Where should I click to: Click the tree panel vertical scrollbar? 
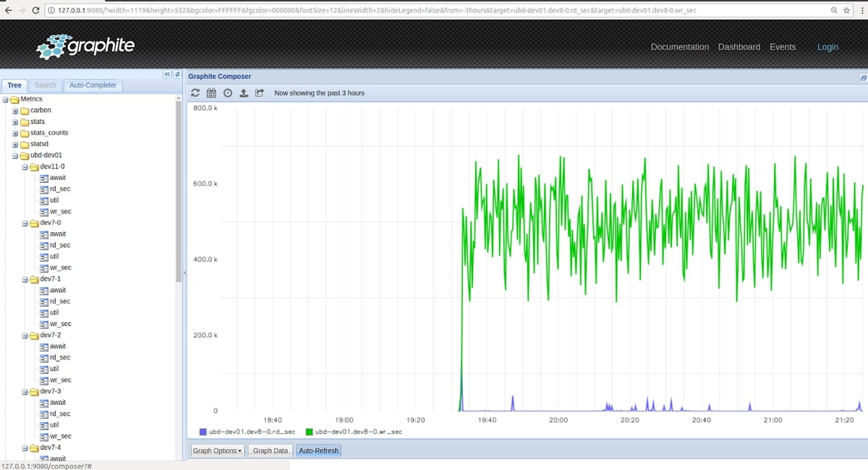179,192
